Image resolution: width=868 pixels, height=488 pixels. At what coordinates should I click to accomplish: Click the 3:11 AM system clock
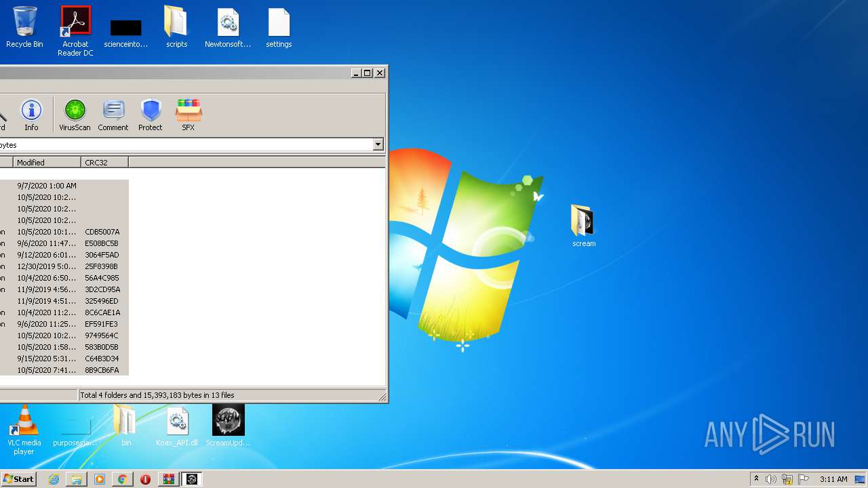[x=833, y=479]
